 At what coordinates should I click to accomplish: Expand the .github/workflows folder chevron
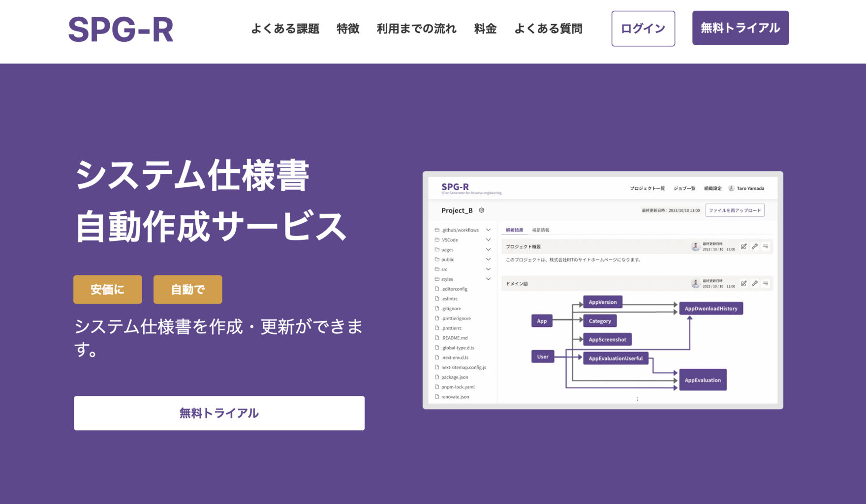point(488,230)
